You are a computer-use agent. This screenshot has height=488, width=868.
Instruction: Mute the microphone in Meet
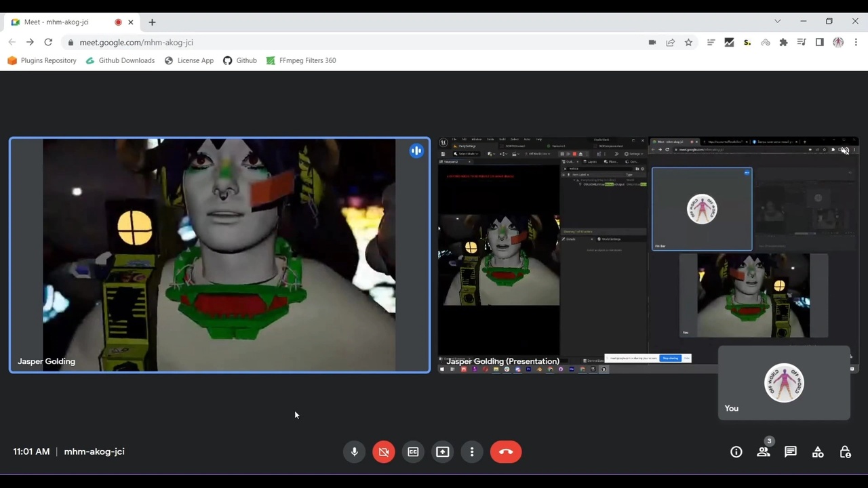coord(354,452)
